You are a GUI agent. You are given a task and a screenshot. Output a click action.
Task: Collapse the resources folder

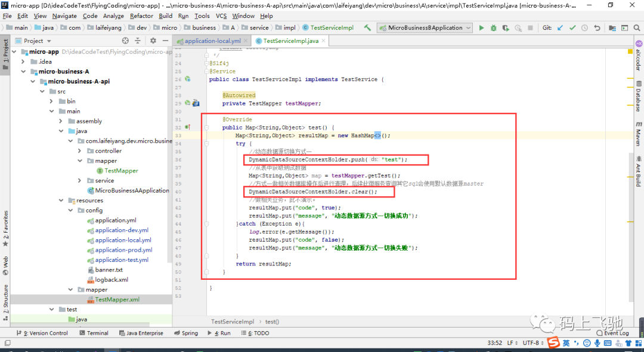[61, 200]
